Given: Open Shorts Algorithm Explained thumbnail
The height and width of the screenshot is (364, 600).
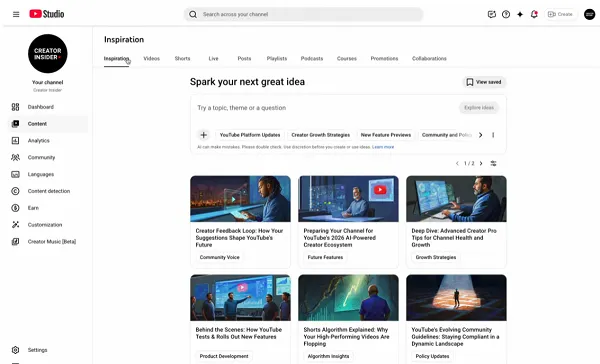Looking at the screenshot, I should (348, 297).
